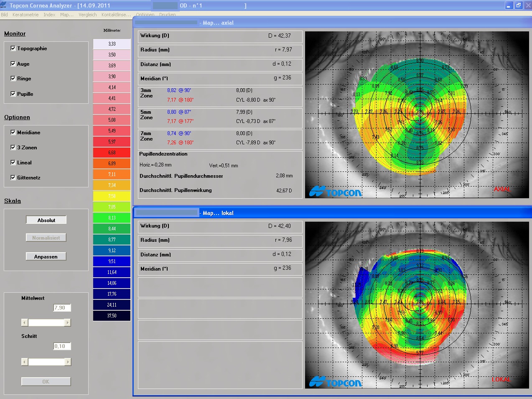Screen dimensions: 532x399
Task: Open the Keratometrie menu
Action: tap(25, 15)
